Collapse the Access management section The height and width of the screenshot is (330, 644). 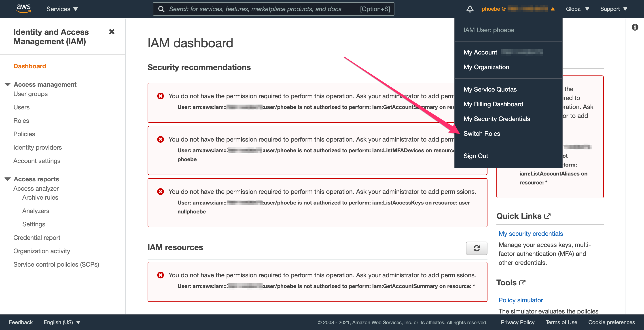click(8, 84)
